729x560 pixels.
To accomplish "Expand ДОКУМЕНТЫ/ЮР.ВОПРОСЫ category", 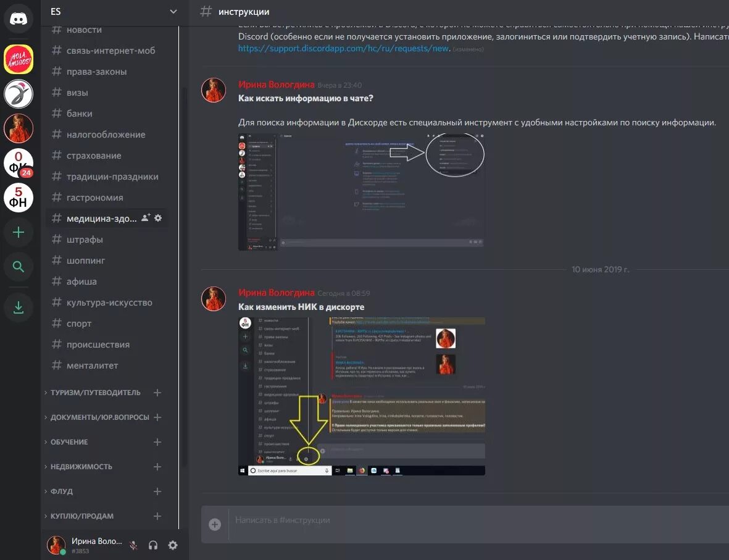I will click(x=99, y=417).
